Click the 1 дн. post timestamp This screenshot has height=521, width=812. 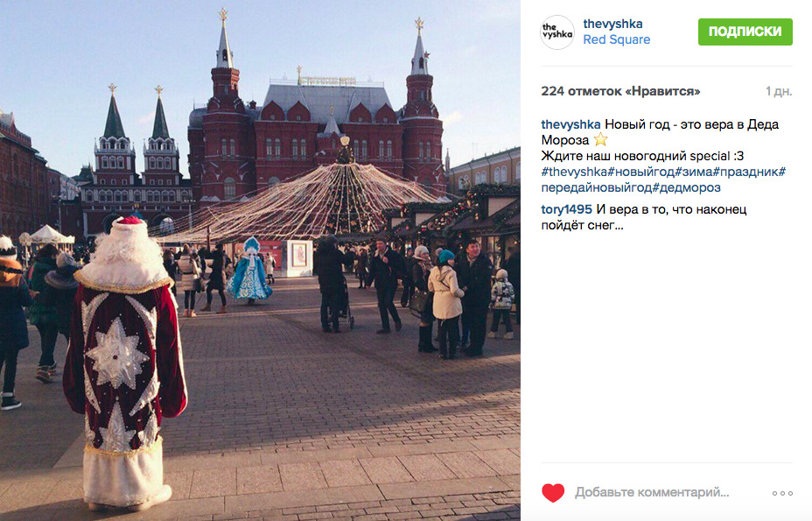779,92
